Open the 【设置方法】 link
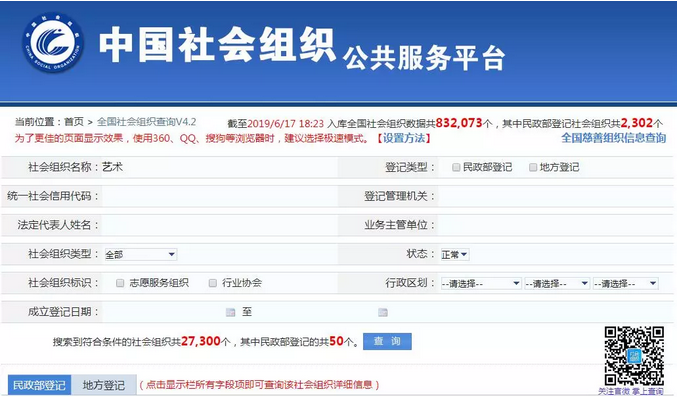Screen dimensions: 678x397 coord(403,138)
